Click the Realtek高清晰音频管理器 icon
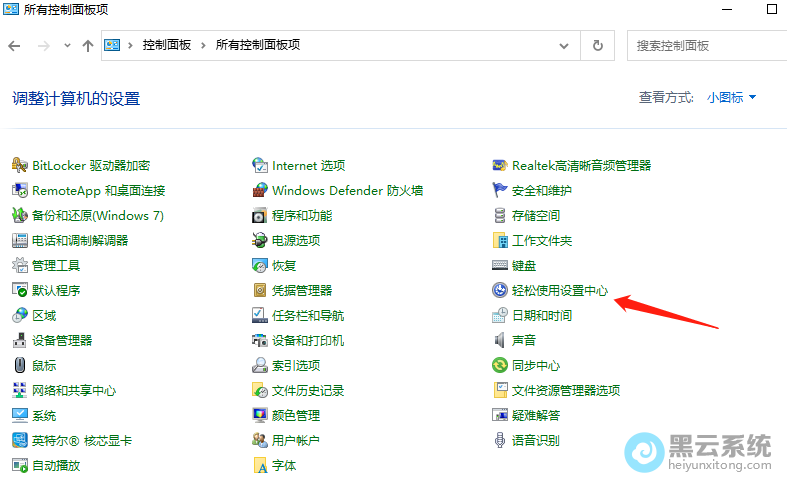The height and width of the screenshot is (477, 787). pos(499,165)
